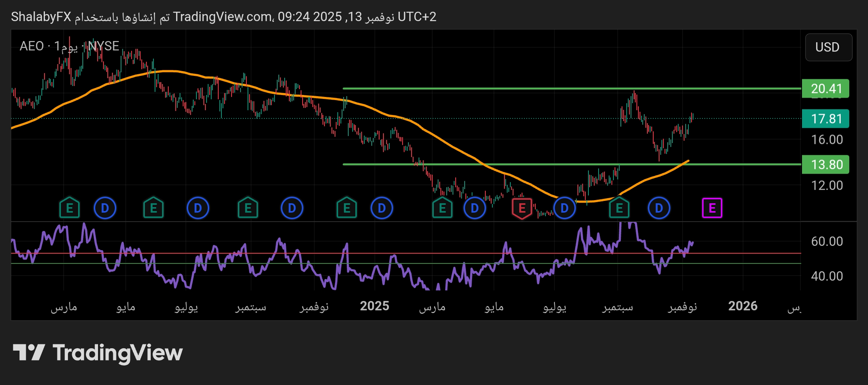The height and width of the screenshot is (385, 868).
Task: Select the leftmost blue D dividend marker
Action: tap(105, 208)
